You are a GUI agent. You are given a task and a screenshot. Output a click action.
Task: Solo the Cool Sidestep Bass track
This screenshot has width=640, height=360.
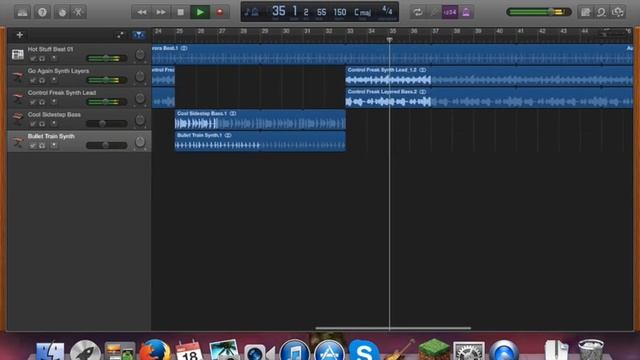pos(42,124)
